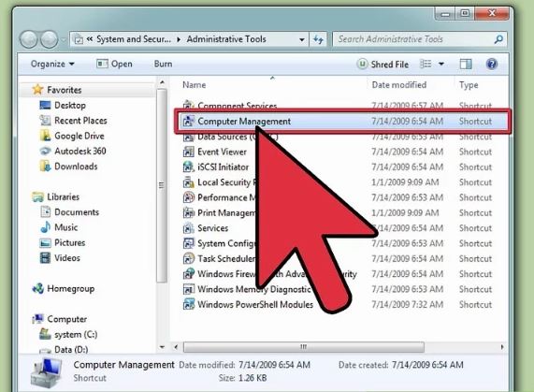
Task: Open the breadcrumb arrow after System and Security
Action: (x=179, y=39)
